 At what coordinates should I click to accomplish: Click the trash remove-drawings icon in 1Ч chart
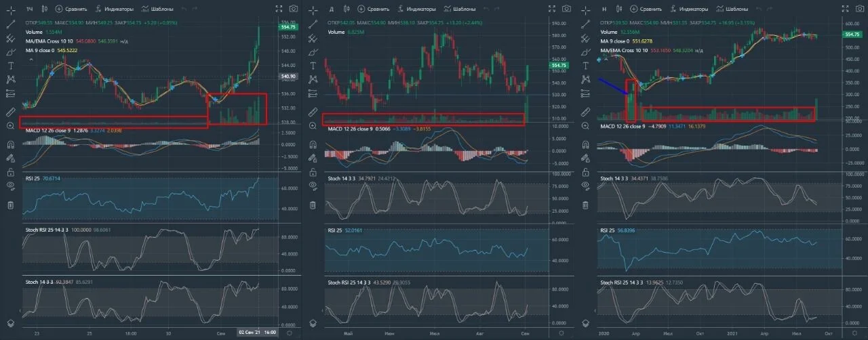pos(11,205)
